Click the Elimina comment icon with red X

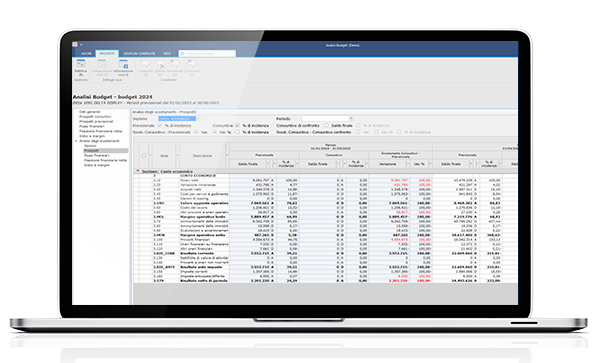[x=160, y=64]
